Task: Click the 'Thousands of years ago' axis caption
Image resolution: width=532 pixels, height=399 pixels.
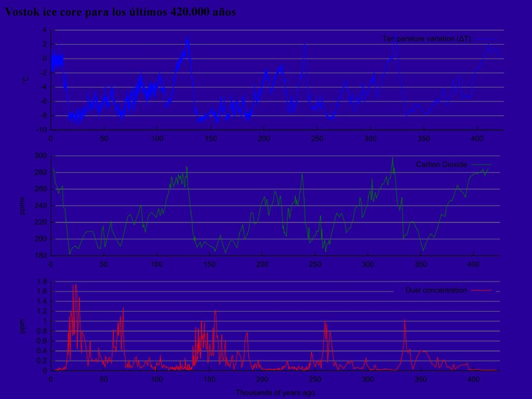Action: 275,393
